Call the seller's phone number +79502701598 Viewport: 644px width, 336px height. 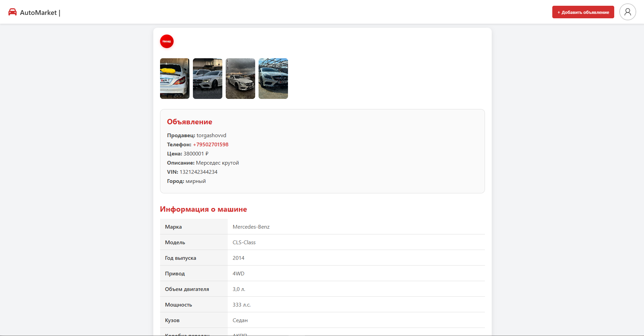[x=210, y=145]
